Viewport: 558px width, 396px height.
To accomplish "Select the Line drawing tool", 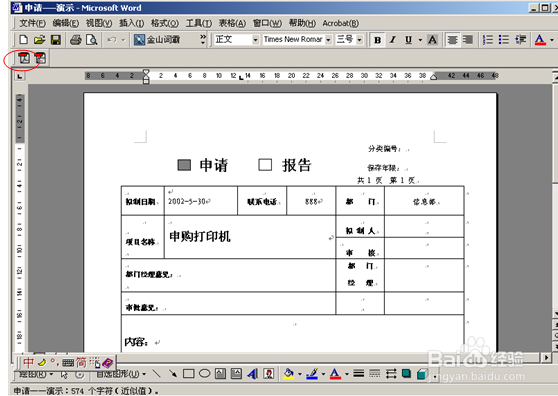I will point(156,374).
